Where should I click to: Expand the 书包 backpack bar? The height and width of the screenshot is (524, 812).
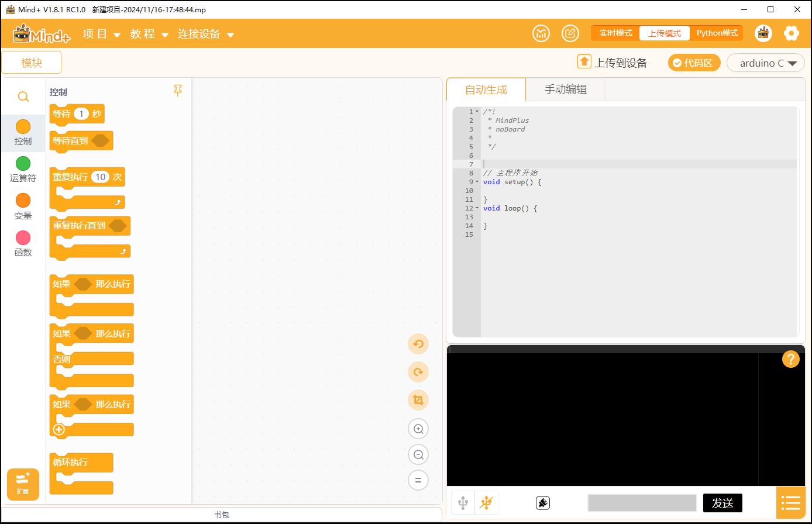tap(221, 515)
